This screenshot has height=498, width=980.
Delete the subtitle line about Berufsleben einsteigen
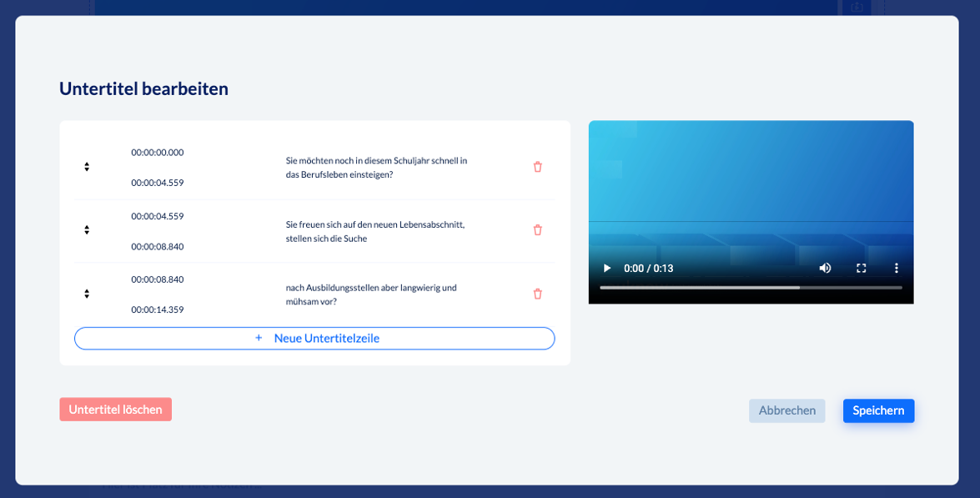click(x=537, y=167)
